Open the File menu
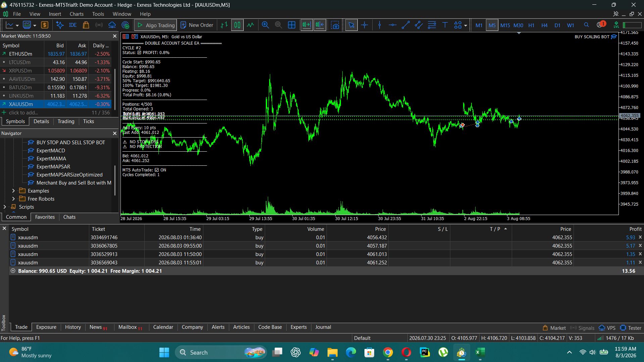Image resolution: width=644 pixels, height=362 pixels. coord(17,14)
